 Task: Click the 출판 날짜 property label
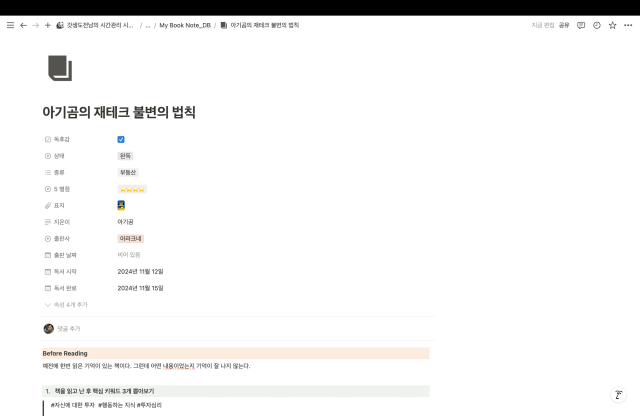pos(60,255)
